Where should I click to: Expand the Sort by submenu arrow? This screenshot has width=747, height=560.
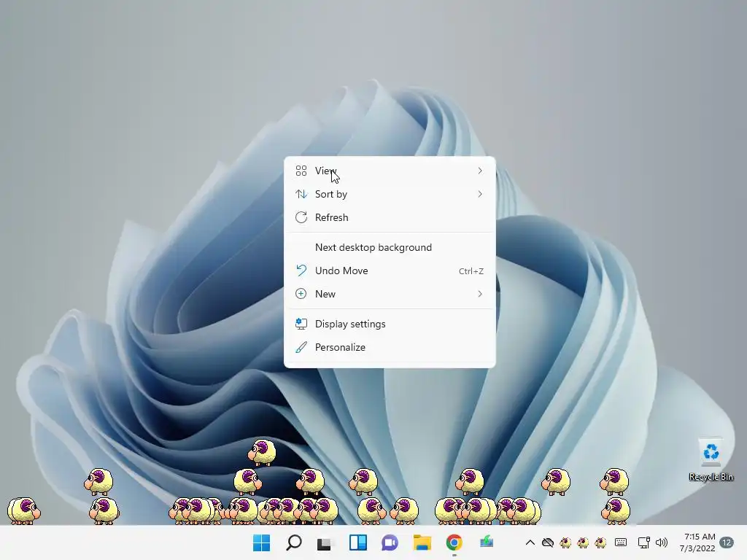tap(480, 194)
